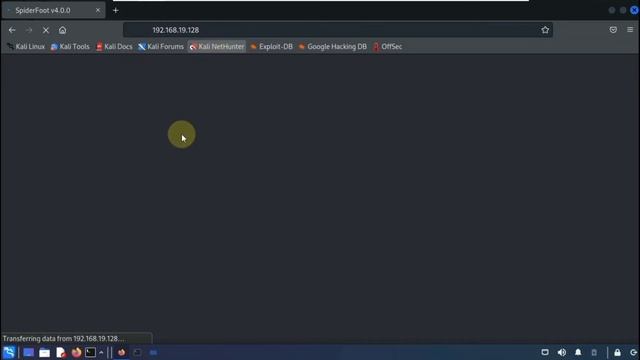Bookmark this page with the star icon

(x=545, y=30)
